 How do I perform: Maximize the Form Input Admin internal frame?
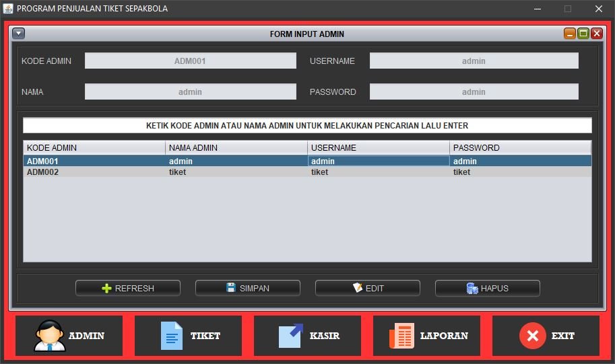coord(583,34)
